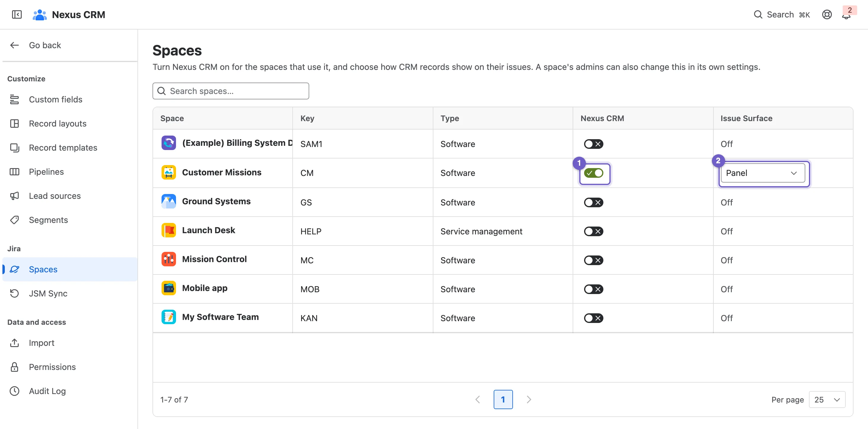Click the Ground Systems space avatar

(168, 201)
